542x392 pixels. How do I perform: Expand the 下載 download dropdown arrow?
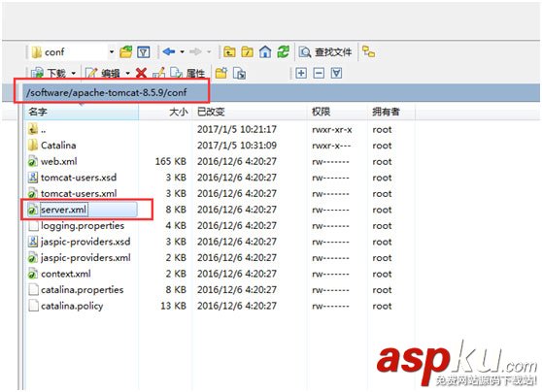(74, 73)
